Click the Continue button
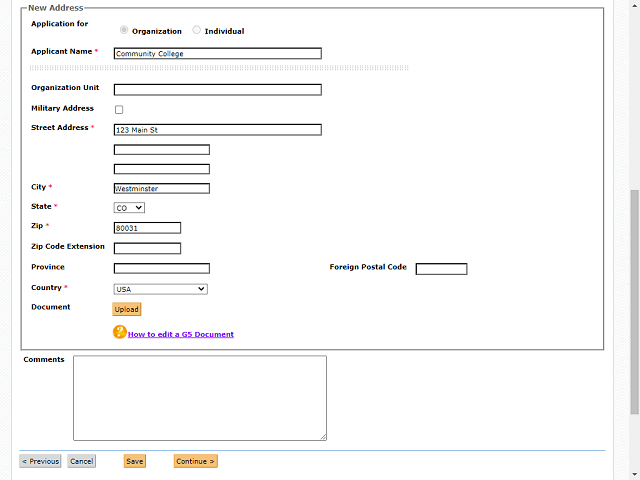 coord(196,461)
